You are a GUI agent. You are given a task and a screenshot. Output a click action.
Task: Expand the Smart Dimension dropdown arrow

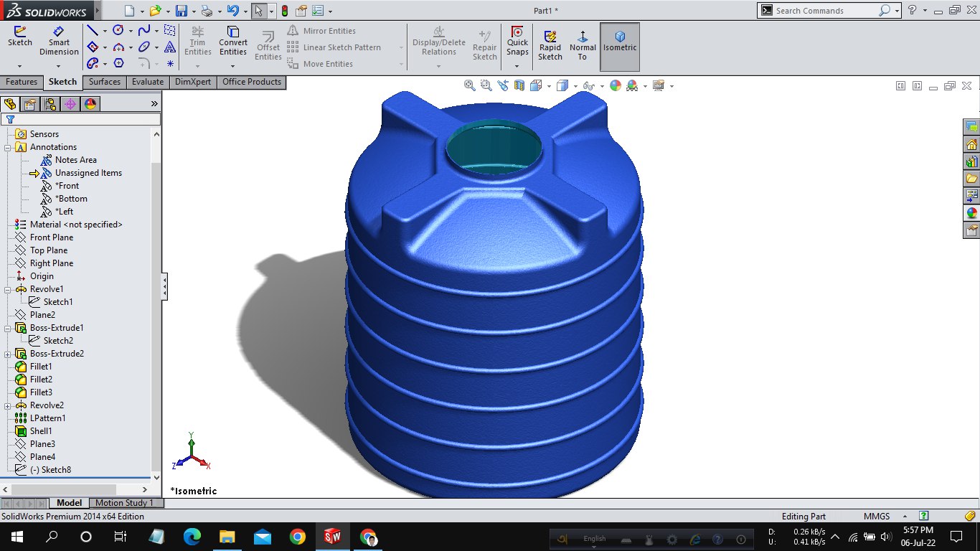click(59, 66)
